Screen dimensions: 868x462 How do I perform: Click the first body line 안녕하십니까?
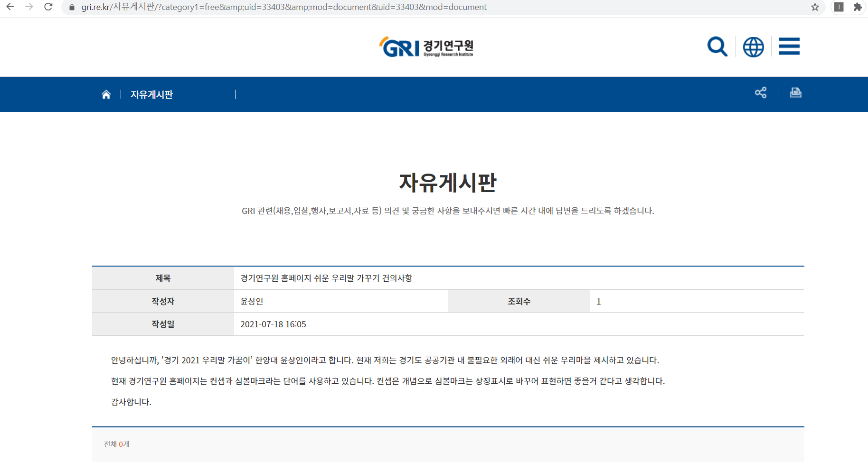[385, 360]
